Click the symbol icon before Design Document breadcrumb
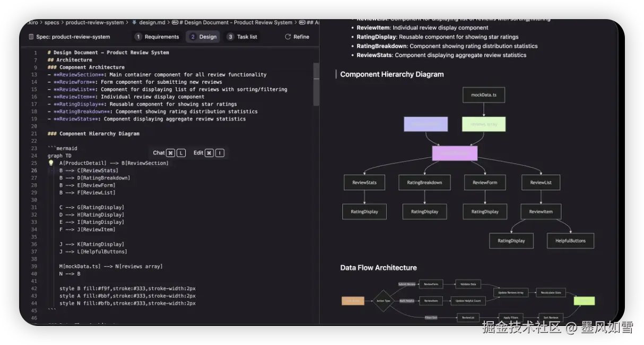 tap(175, 23)
